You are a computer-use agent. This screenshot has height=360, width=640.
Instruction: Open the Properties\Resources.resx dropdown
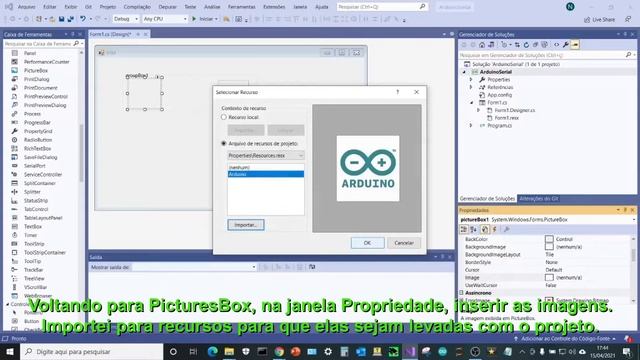(266, 156)
